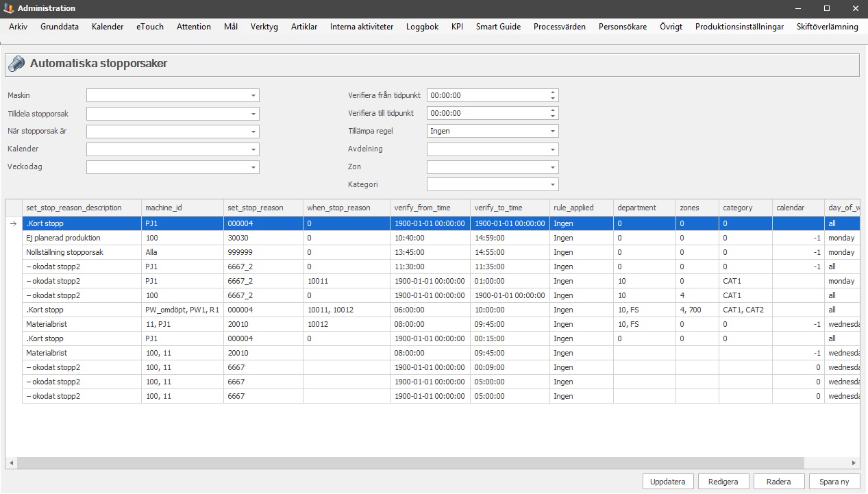Click the horizontal scrollbar right arrow
The width and height of the screenshot is (868, 494).
pos(854,463)
